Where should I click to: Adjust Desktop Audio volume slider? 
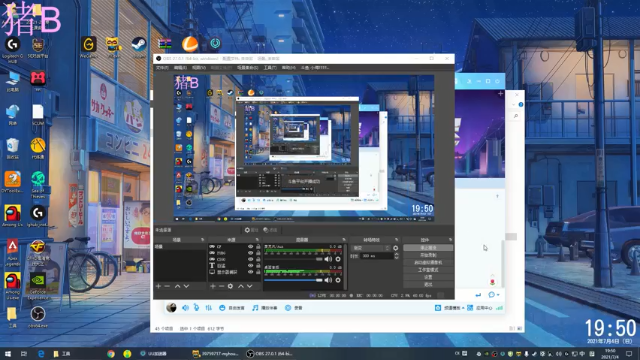293,280
